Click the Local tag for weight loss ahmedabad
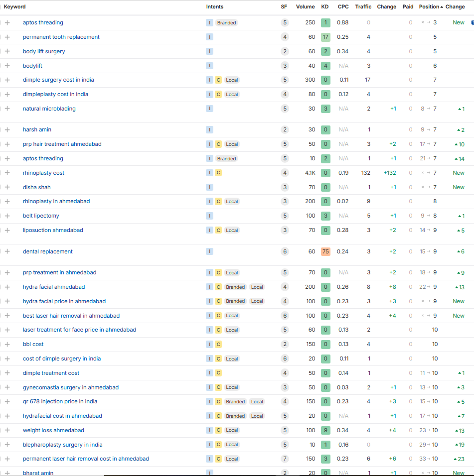Image resolution: width=474 pixels, height=476 pixels. pos(232,430)
